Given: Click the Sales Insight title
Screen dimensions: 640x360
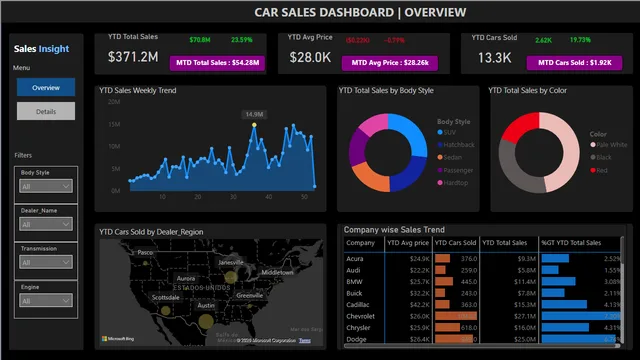Looking at the screenshot, I should [41, 49].
